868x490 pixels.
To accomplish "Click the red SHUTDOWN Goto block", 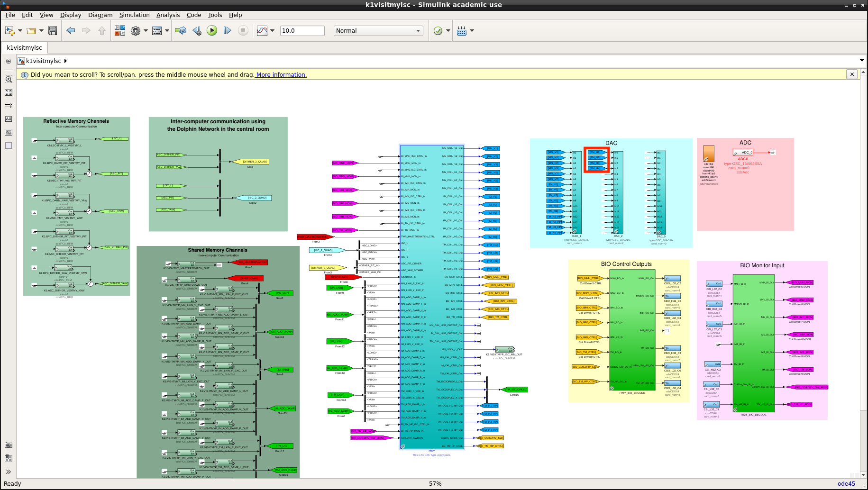I will (245, 279).
